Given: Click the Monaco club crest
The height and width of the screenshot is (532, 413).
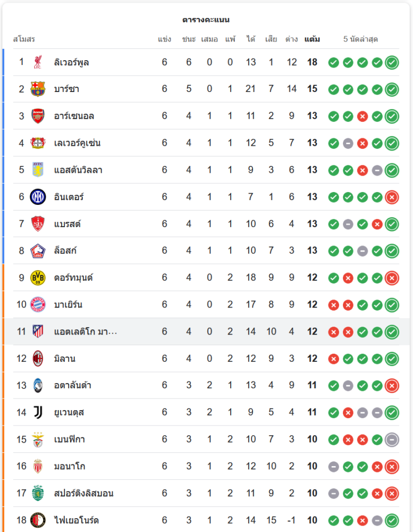Looking at the screenshot, I should point(38,466).
